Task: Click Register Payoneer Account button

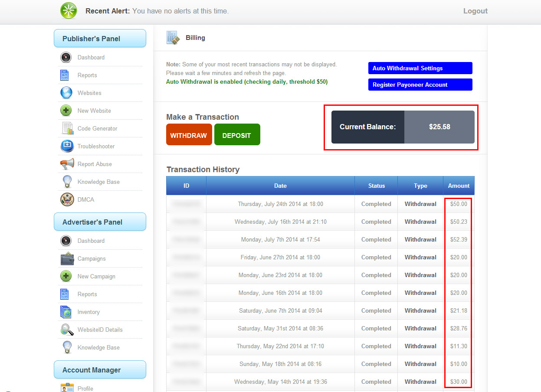Action: click(x=420, y=85)
